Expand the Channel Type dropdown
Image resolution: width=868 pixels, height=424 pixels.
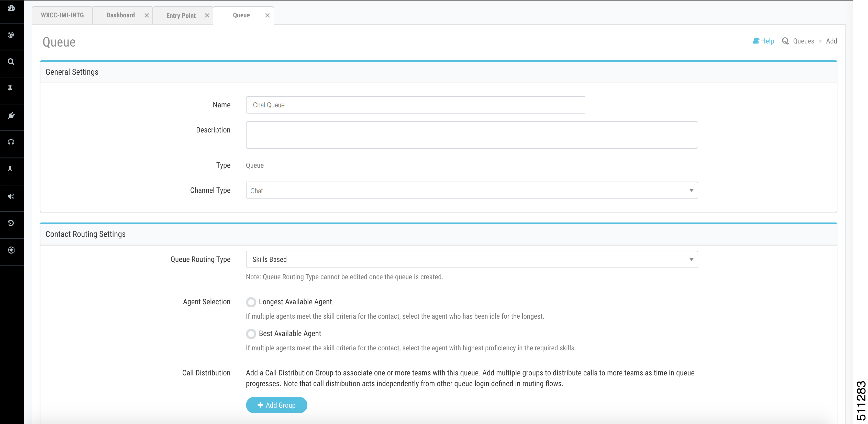[x=472, y=191]
